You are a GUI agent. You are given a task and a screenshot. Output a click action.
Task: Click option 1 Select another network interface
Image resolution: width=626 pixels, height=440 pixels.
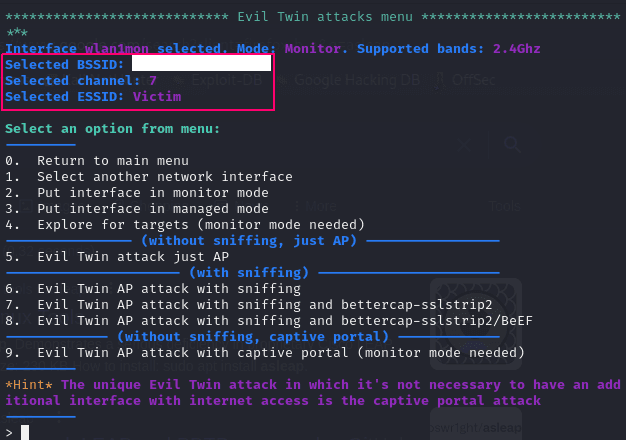[149, 176]
